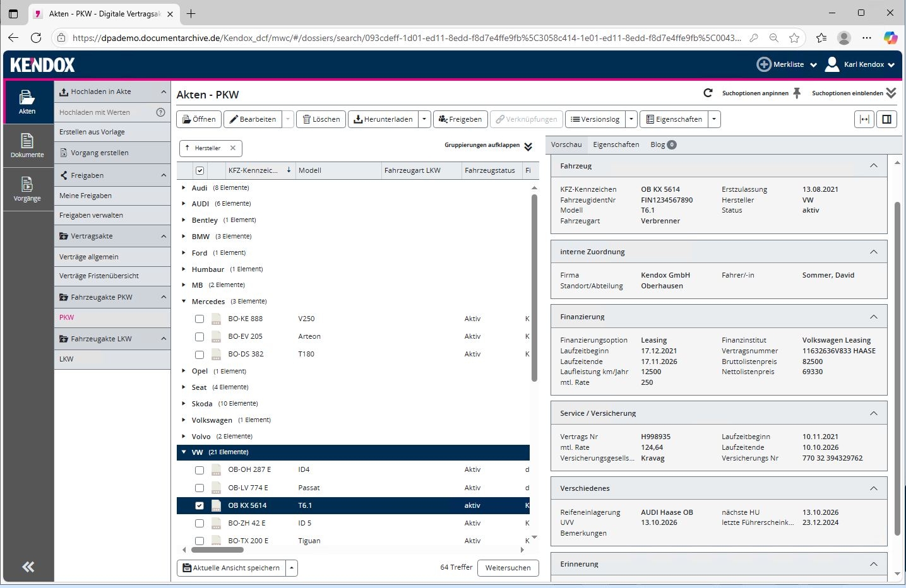The image size is (906, 588).
Task: Toggle the side panel layout icon
Action: click(887, 119)
